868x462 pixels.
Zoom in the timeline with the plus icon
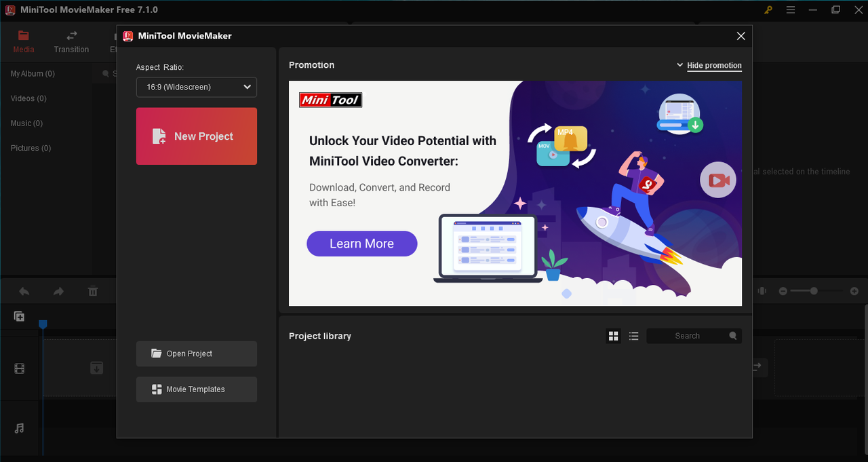click(854, 290)
